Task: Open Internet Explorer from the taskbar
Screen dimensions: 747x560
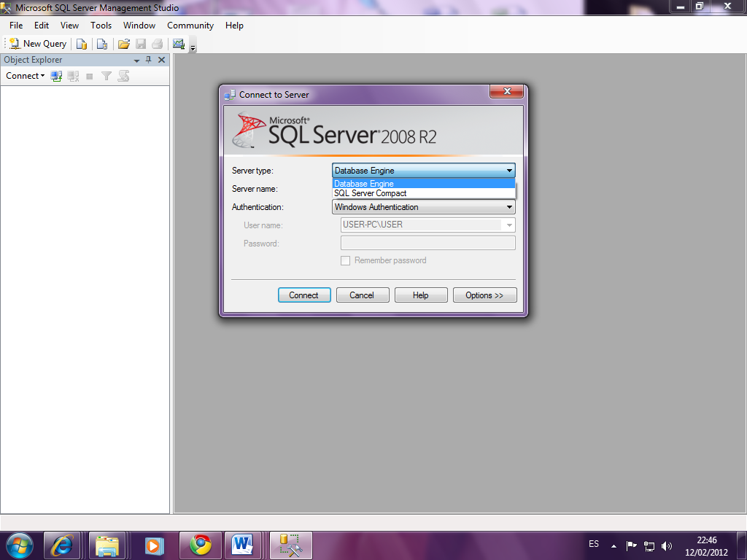Action: point(62,545)
